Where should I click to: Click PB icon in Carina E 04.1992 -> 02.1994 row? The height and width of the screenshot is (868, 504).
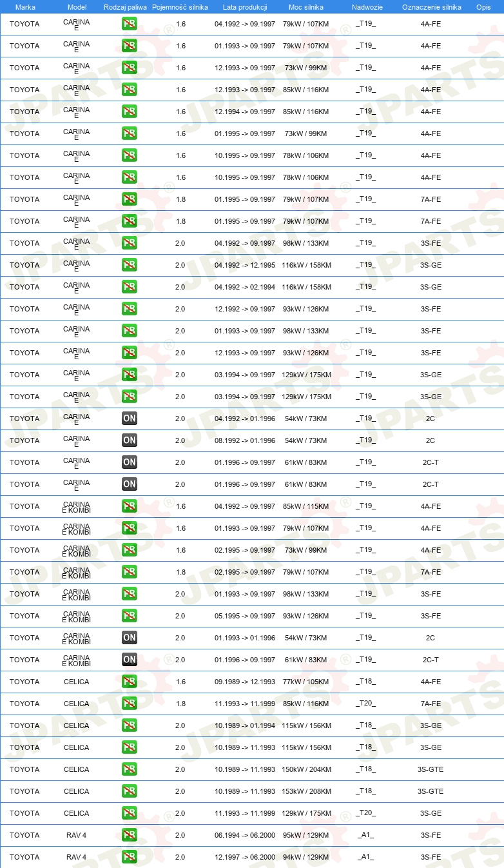point(129,287)
